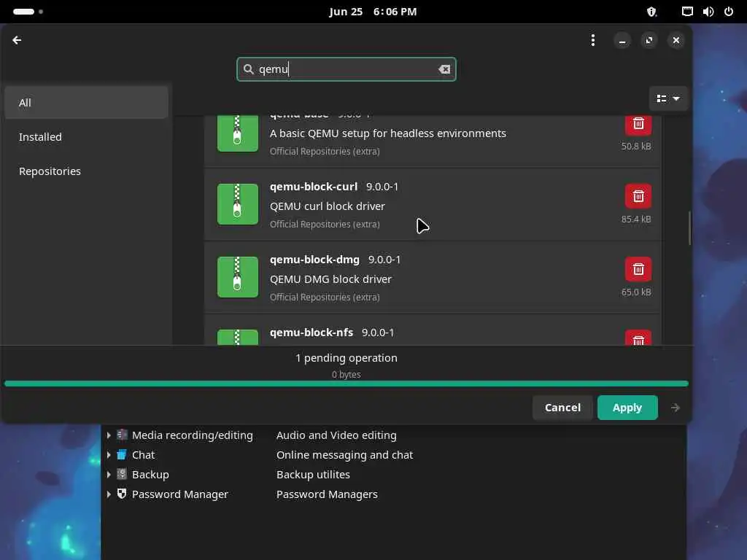Click the Backup category icon
This screenshot has width=747, height=560.
[x=122, y=474]
